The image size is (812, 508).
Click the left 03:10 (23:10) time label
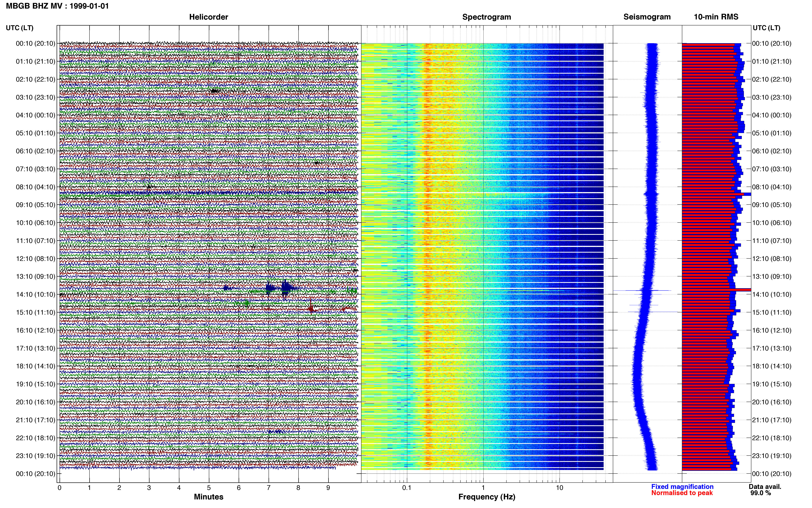[x=36, y=97]
